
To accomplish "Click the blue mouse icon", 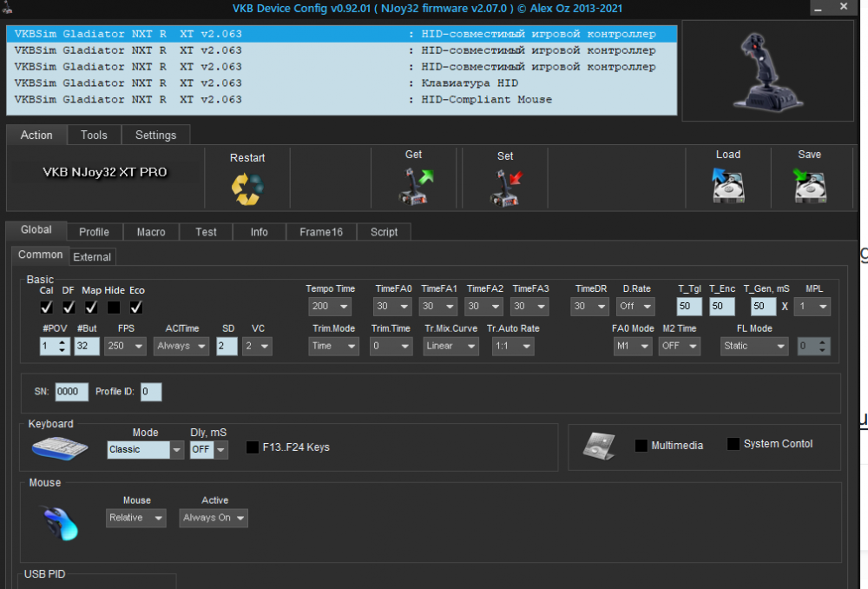I will coord(61,523).
